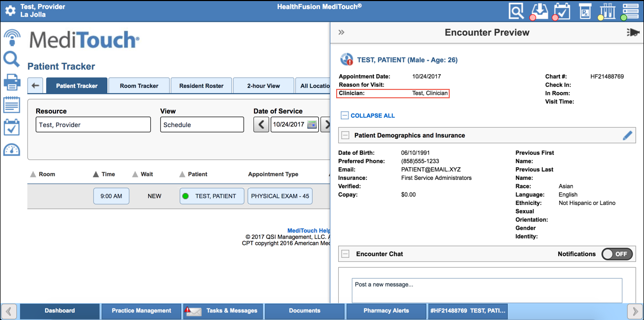The height and width of the screenshot is (320, 644).
Task: Edit Patient Demographics with the pencil icon
Action: pos(627,135)
